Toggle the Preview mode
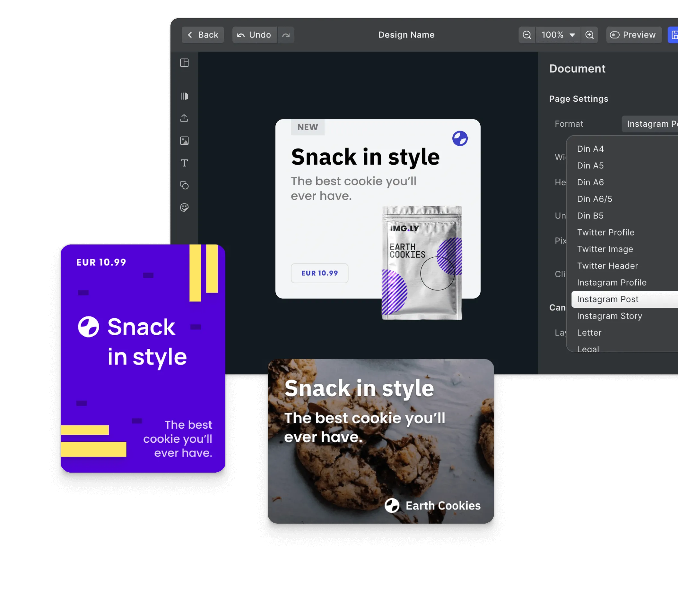 [x=634, y=35]
